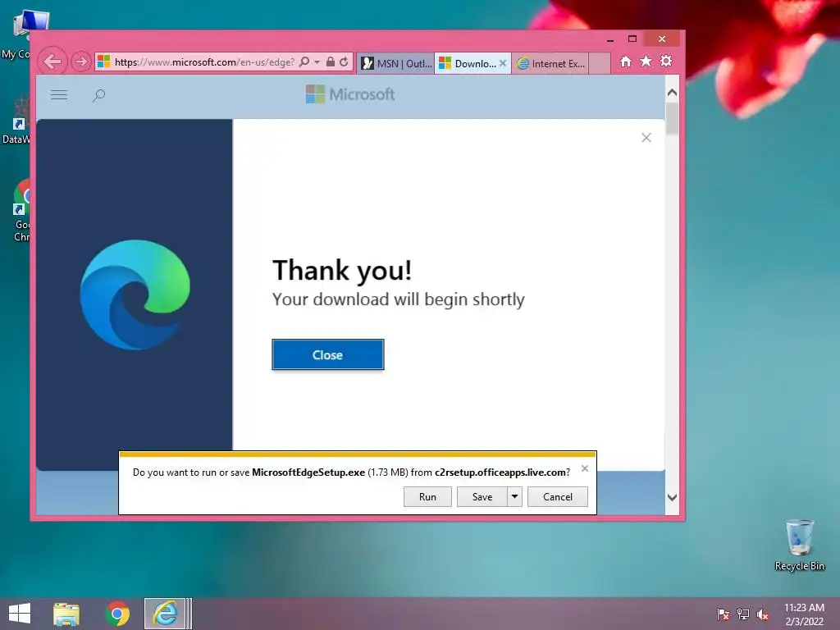
Task: Launch Google Chrome from the taskbar
Action: point(117,614)
